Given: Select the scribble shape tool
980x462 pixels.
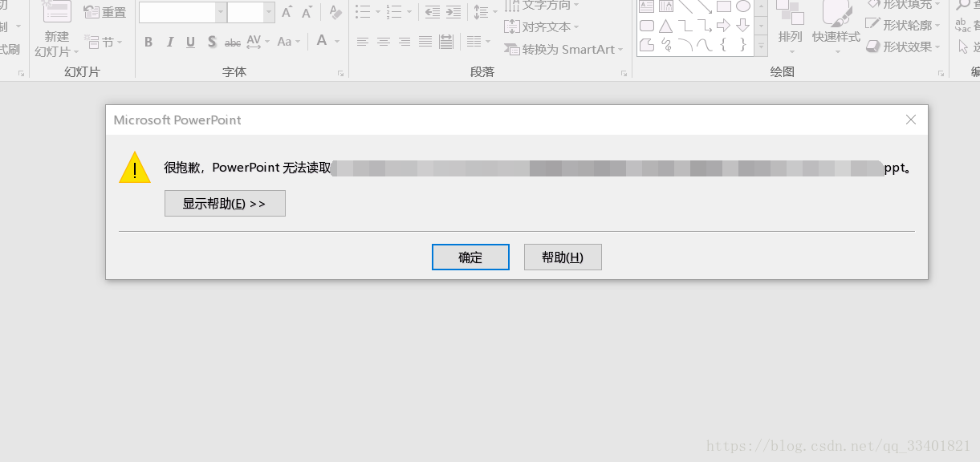Looking at the screenshot, I should tap(666, 46).
